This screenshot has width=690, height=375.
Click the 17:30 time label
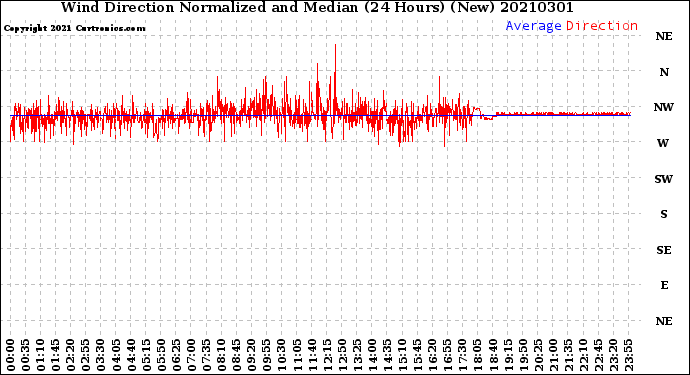pyautogui.click(x=463, y=355)
